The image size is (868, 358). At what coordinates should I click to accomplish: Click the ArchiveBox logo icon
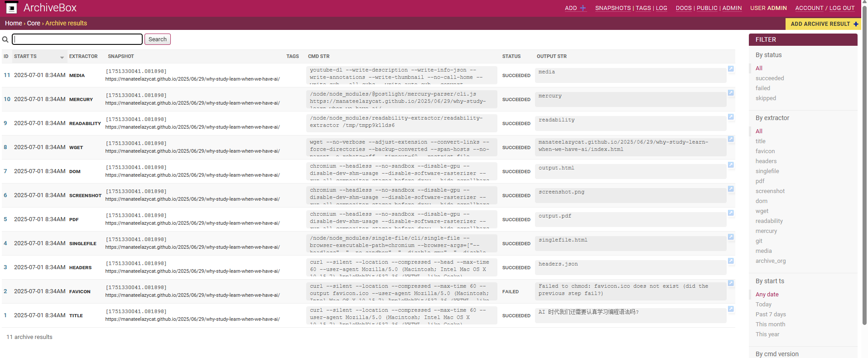12,8
